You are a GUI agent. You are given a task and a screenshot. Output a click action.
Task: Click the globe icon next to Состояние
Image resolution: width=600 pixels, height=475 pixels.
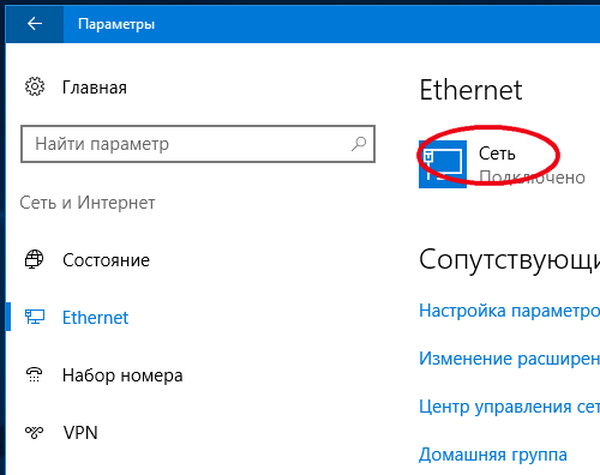[36, 260]
